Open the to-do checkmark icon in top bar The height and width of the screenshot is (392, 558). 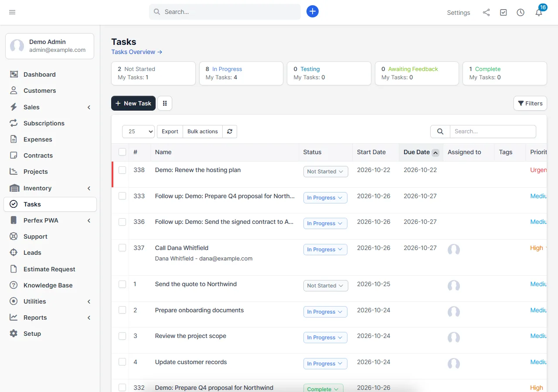click(504, 13)
